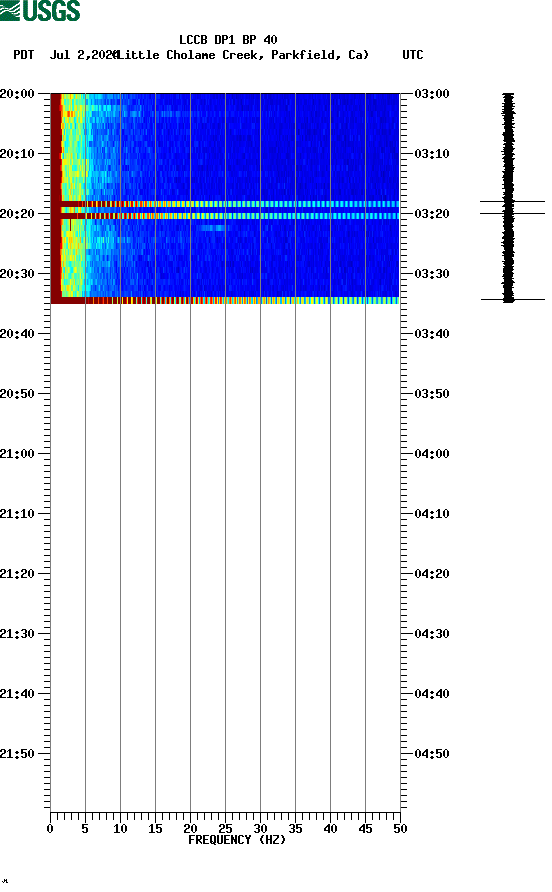Click the '03:00' UTC time label
The image size is (552, 892).
coord(432,94)
